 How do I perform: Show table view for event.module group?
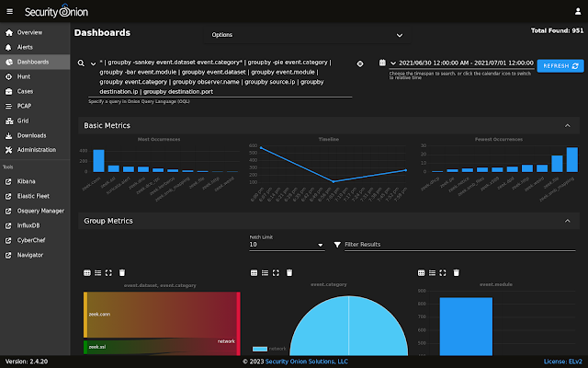pos(424,272)
